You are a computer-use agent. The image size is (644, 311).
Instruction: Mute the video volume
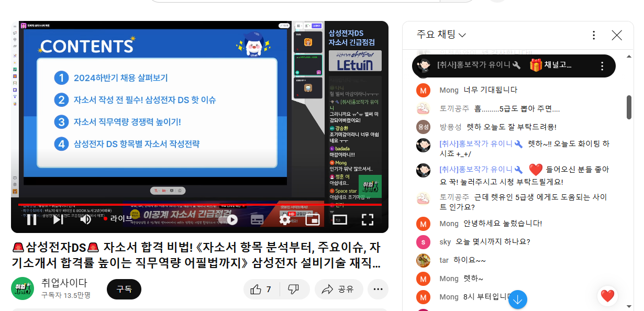click(x=85, y=220)
